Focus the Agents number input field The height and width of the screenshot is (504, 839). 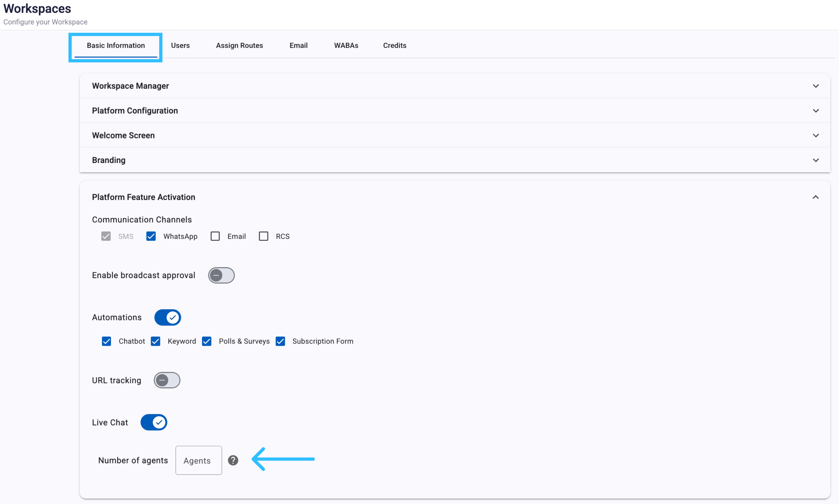click(198, 460)
